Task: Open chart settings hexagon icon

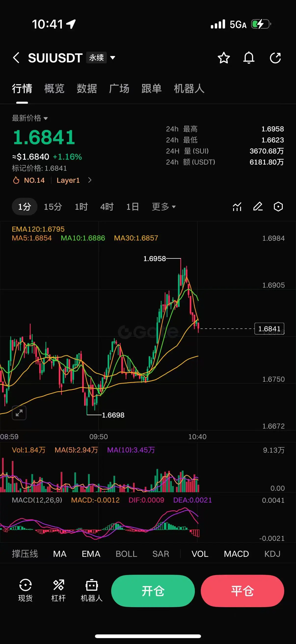Action: click(x=278, y=207)
